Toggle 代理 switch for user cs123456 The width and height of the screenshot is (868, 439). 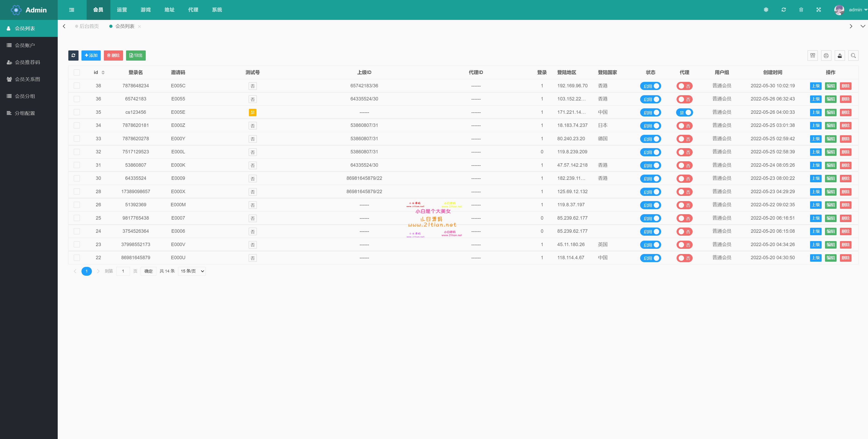point(684,113)
